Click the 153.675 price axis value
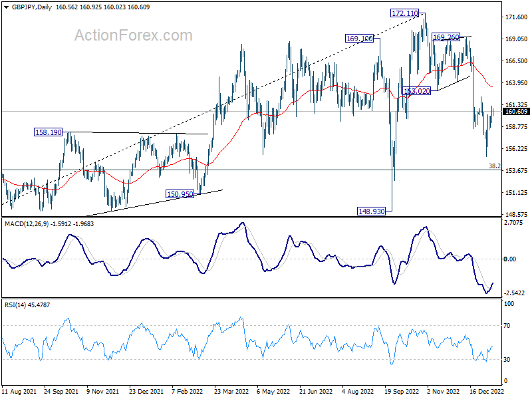 (x=516, y=171)
